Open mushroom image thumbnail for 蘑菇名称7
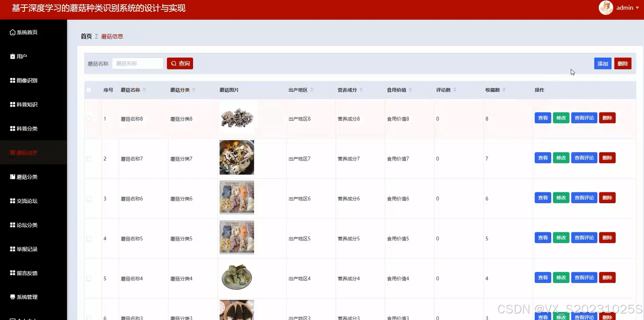 pyautogui.click(x=237, y=157)
